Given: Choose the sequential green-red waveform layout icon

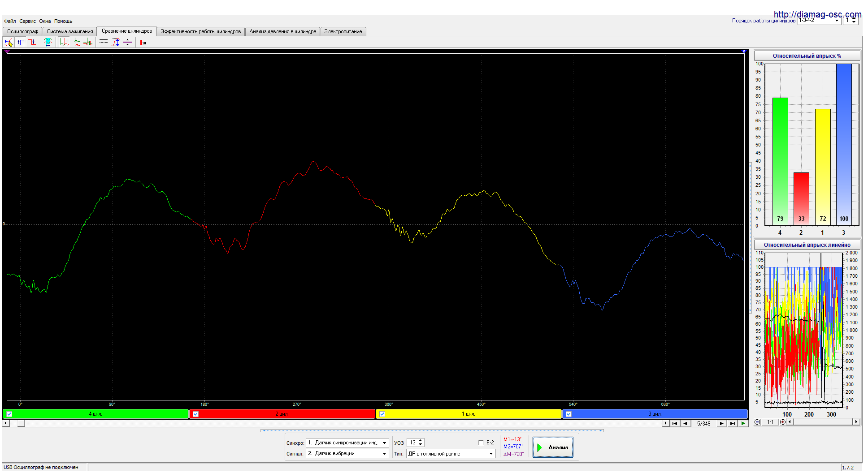Looking at the screenshot, I should tap(64, 43).
